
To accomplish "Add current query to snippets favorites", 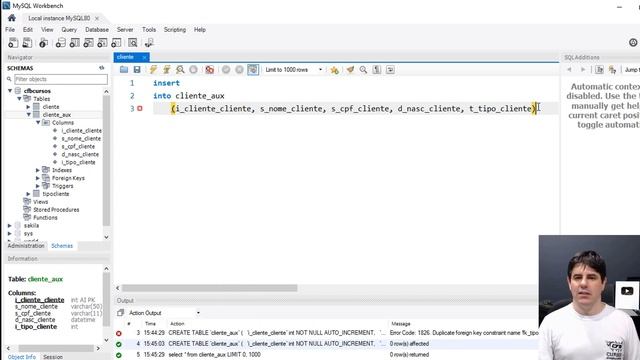I will click(x=334, y=70).
